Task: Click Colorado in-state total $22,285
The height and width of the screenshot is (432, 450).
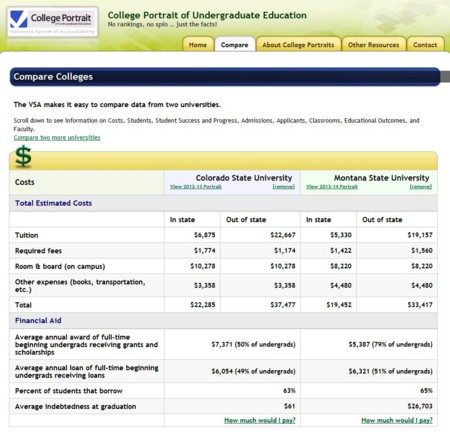Action: click(203, 305)
